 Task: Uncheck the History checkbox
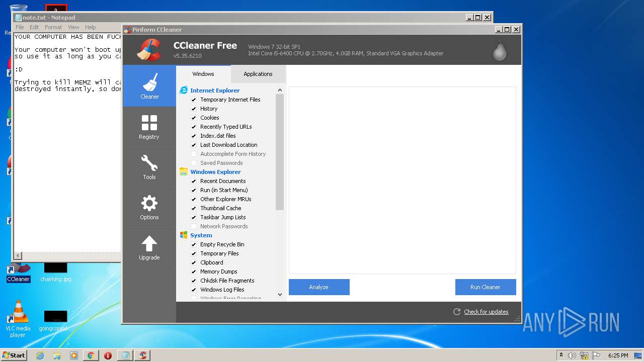[x=194, y=109]
